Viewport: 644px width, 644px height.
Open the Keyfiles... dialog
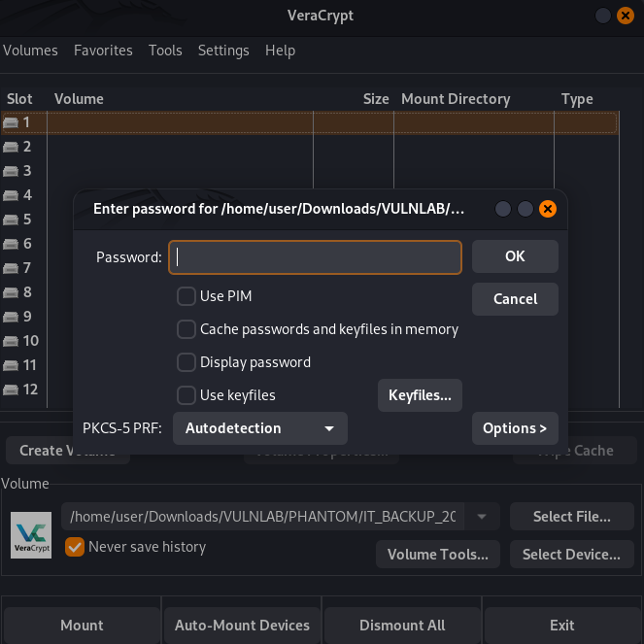click(420, 395)
